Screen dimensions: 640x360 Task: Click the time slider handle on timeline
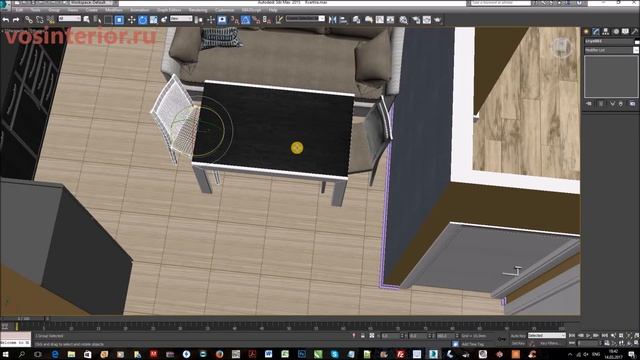pos(23,319)
